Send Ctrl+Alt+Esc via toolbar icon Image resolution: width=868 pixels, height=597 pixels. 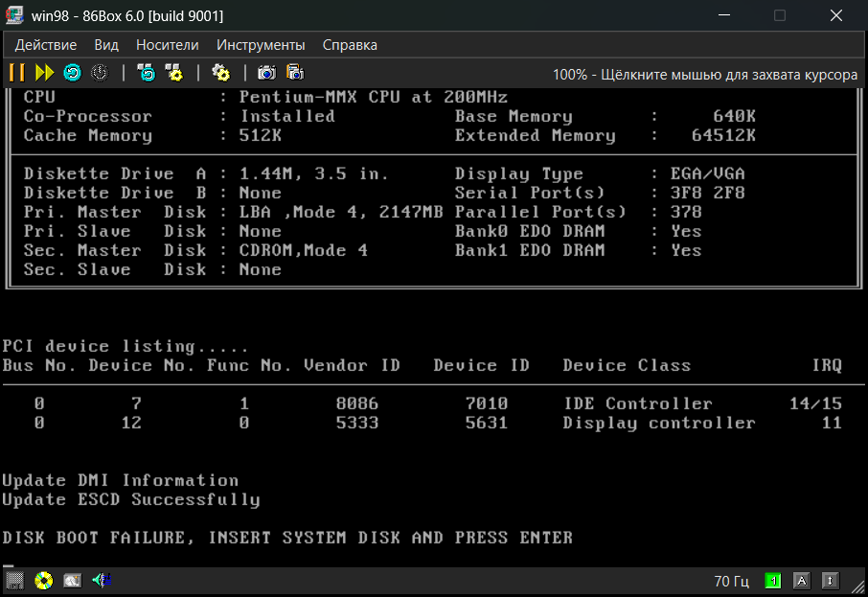click(x=174, y=73)
